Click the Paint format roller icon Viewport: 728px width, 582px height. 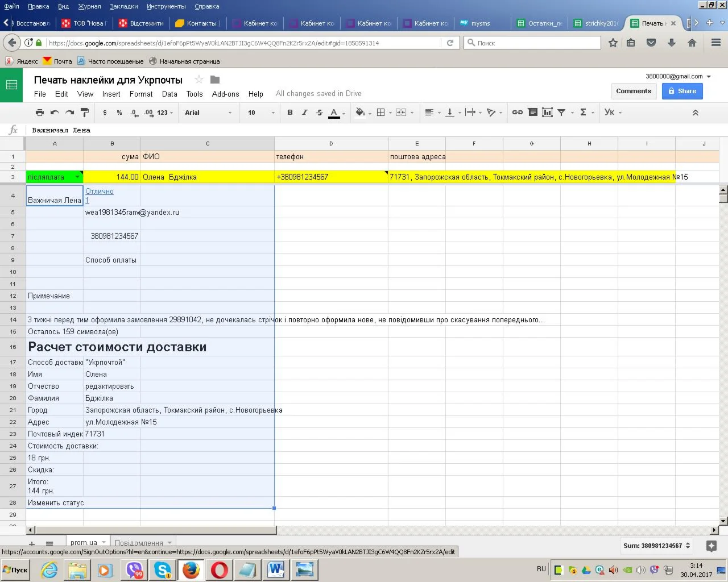click(x=85, y=113)
